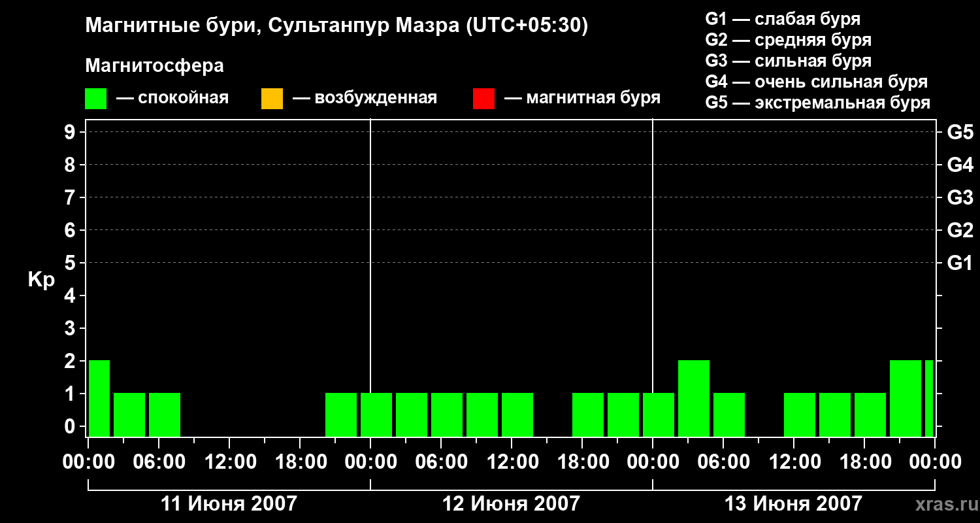Click the '12:00' time label of 13 Июня
The image size is (980, 523).
(794, 462)
